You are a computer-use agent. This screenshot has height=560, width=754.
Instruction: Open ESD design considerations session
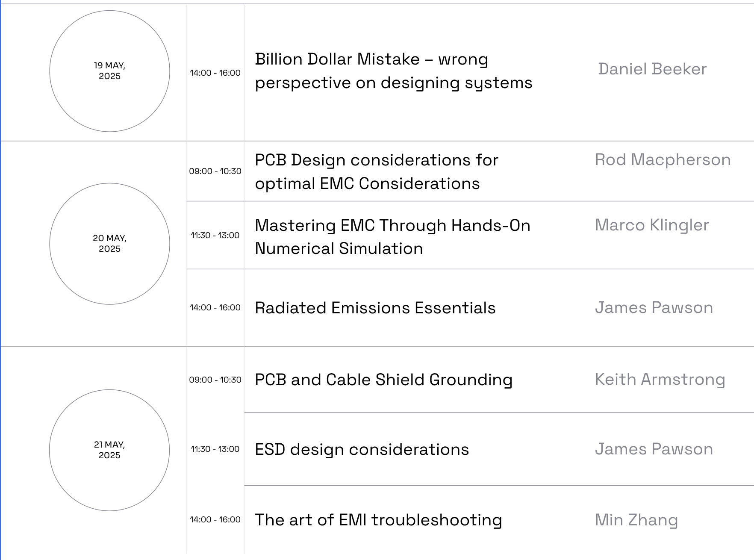(x=362, y=449)
